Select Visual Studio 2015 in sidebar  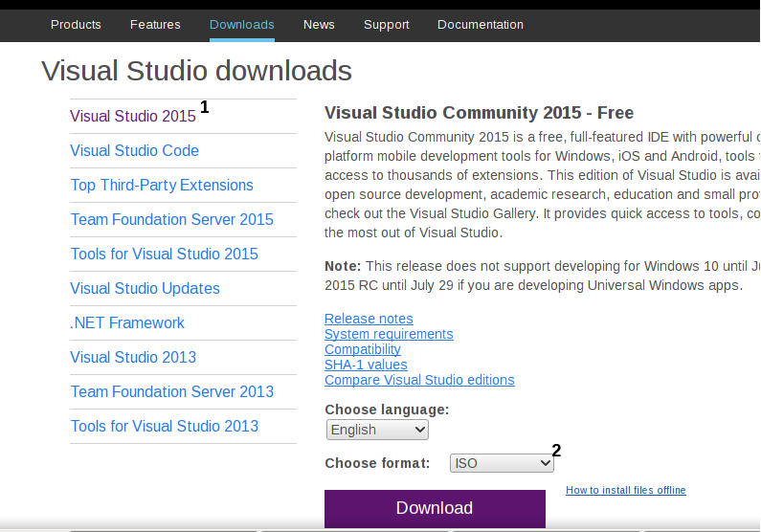point(133,116)
